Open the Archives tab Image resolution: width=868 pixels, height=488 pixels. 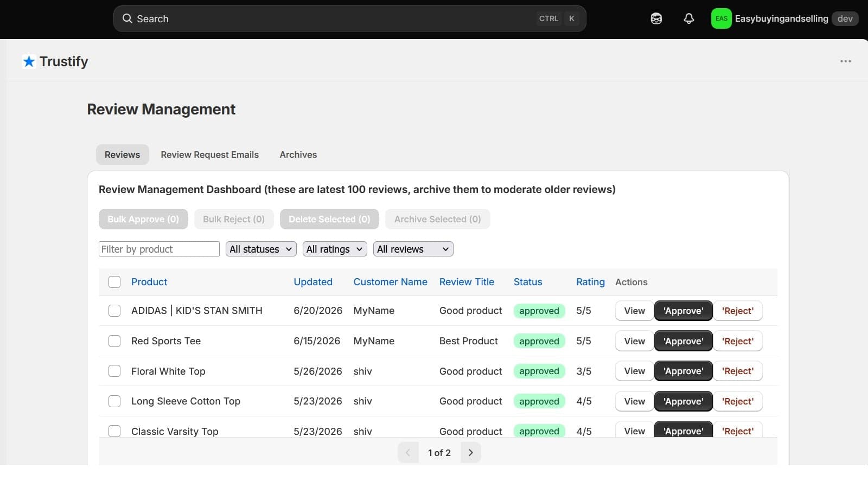coord(298,155)
